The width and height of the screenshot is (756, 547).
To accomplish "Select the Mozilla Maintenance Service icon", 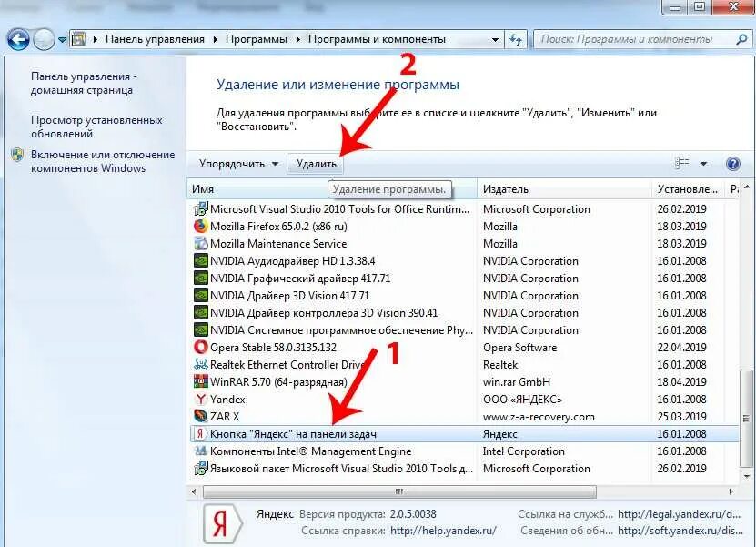I will [200, 243].
